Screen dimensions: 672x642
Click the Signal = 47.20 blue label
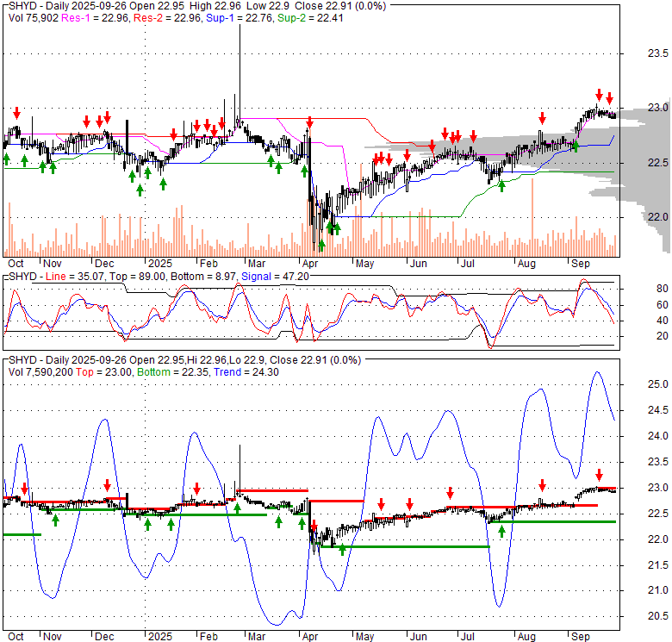(x=275, y=277)
